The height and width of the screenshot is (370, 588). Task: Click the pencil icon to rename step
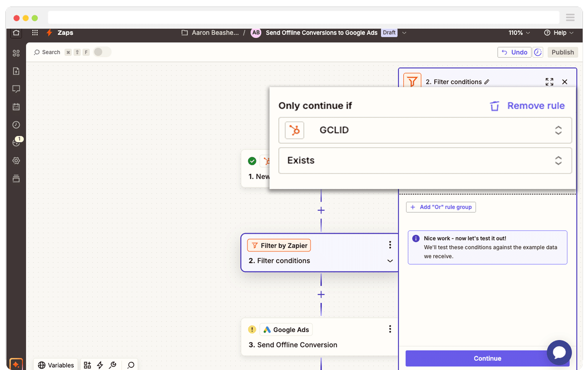point(487,82)
